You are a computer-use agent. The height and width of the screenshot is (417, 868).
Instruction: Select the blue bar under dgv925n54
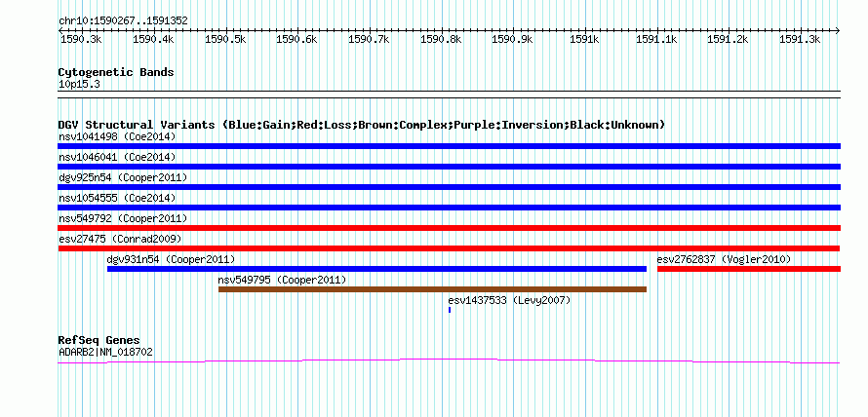pos(450,187)
